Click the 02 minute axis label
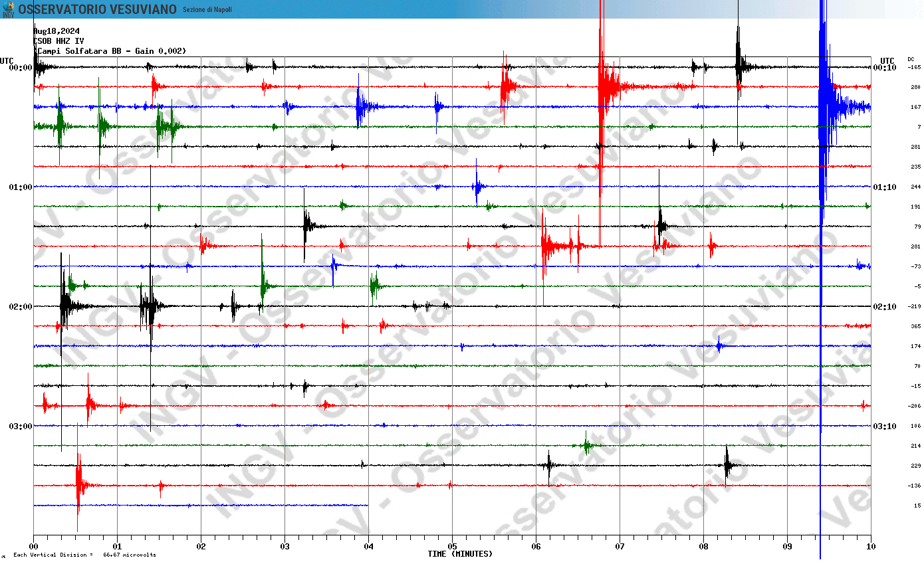 [x=201, y=547]
